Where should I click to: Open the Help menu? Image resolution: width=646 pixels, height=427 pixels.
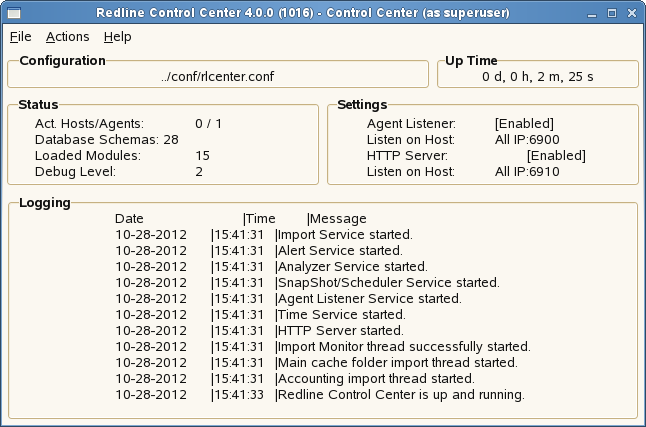pos(117,37)
